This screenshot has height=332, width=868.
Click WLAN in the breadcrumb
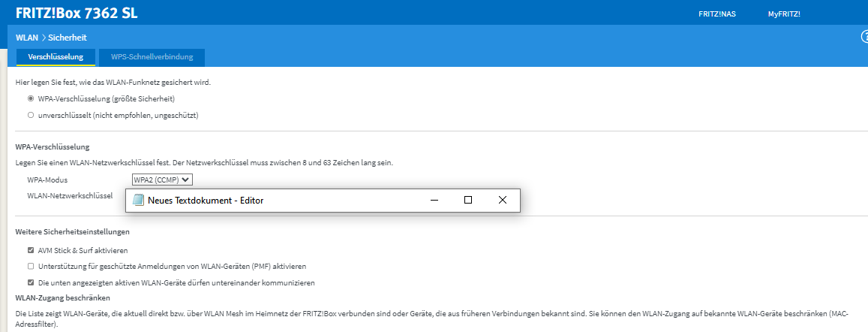click(27, 38)
